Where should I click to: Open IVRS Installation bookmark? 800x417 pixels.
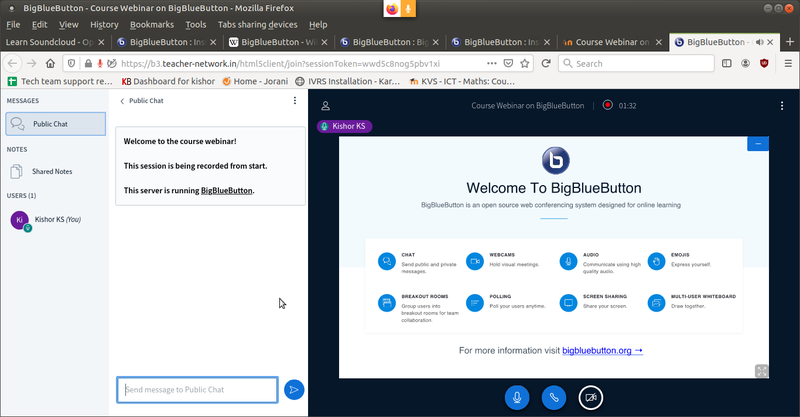[347, 81]
